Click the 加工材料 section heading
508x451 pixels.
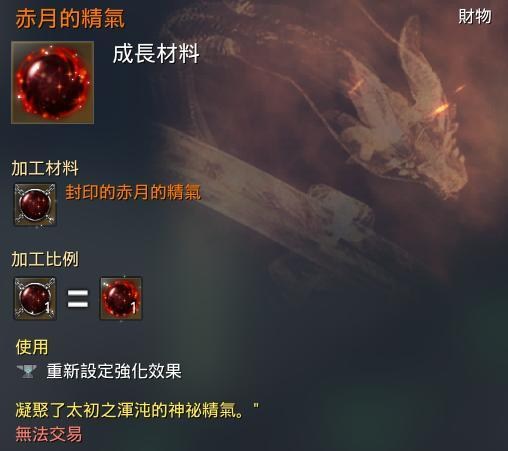[x=45, y=168]
